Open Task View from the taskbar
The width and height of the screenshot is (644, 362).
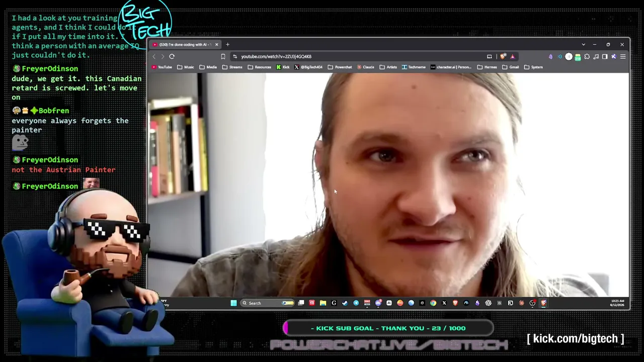(x=301, y=303)
